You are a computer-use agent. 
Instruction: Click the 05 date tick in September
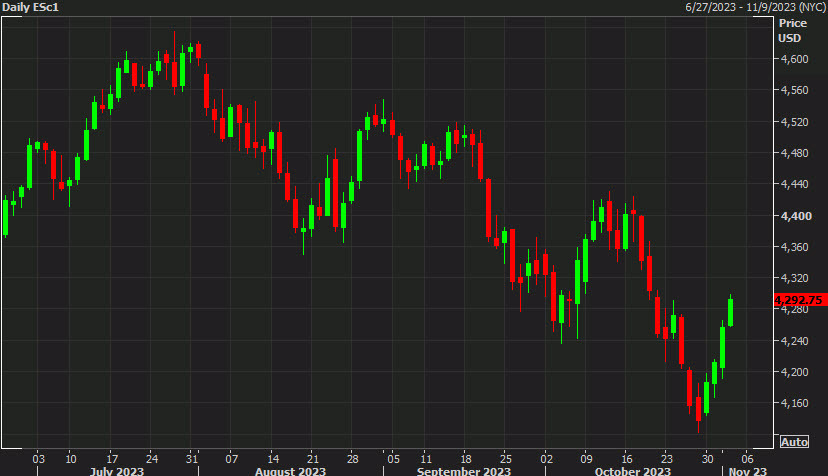(393, 459)
